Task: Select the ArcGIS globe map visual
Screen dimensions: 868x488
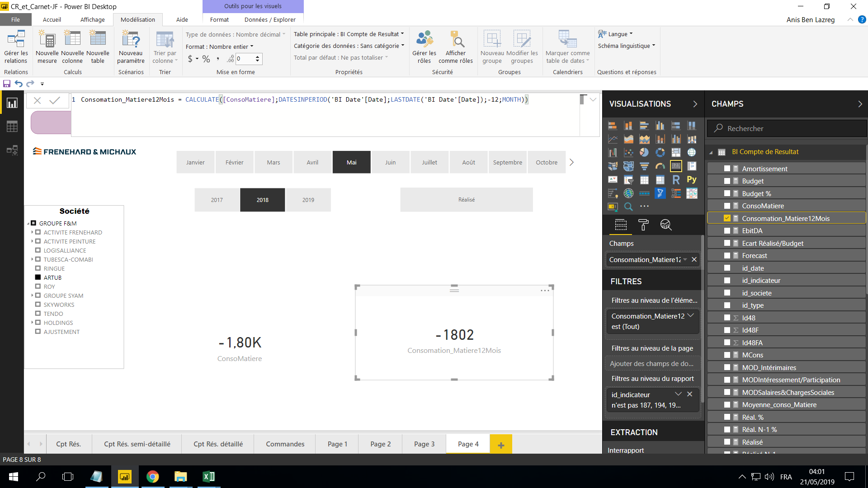Action: pyautogui.click(x=628, y=193)
